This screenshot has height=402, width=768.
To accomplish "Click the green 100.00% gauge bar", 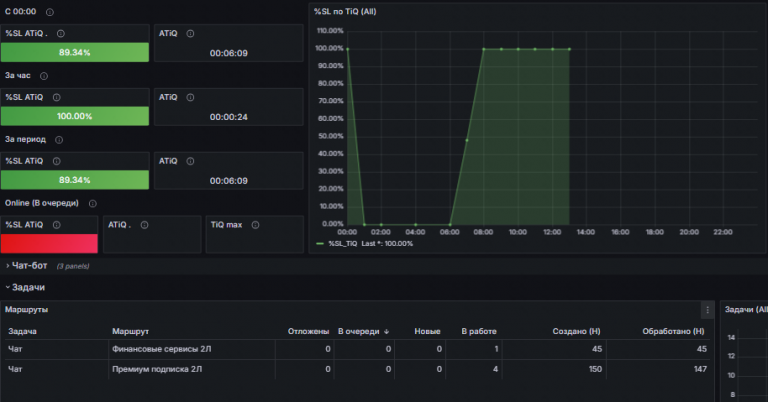I will tap(74, 116).
